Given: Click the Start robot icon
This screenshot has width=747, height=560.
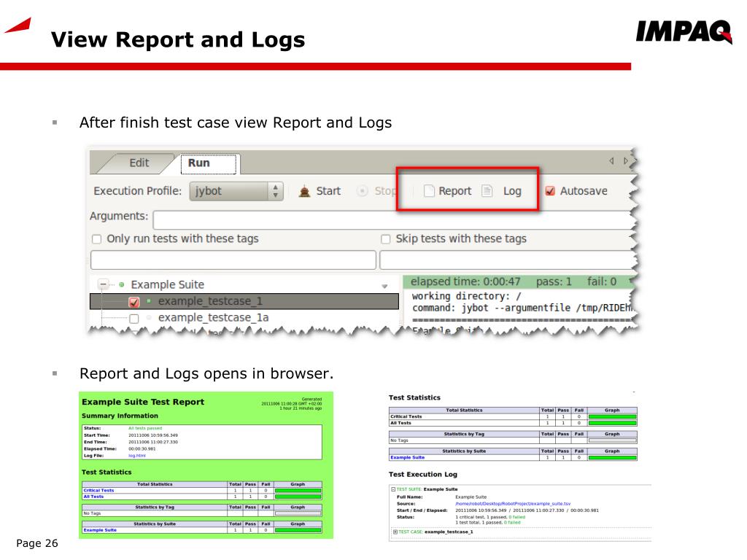Looking at the screenshot, I should tap(304, 192).
